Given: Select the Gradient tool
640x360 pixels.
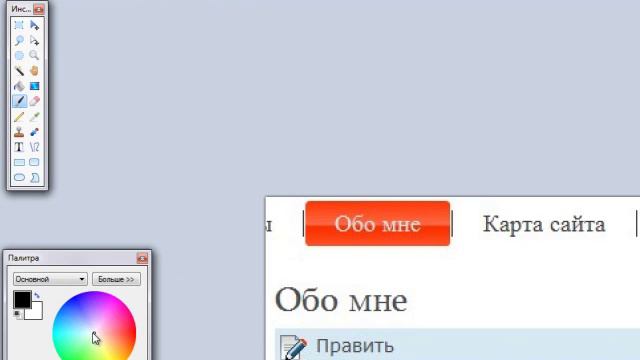Looking at the screenshot, I should coord(35,86).
